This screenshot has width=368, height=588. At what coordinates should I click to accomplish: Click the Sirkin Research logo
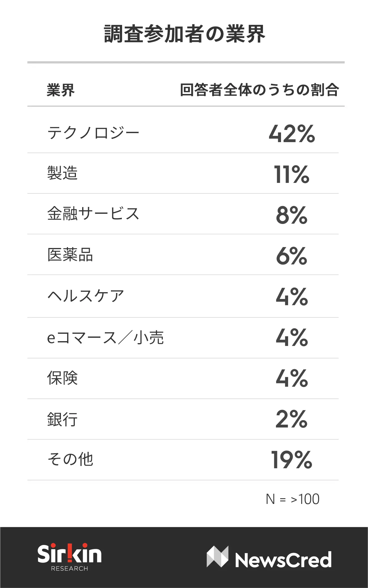69,557
